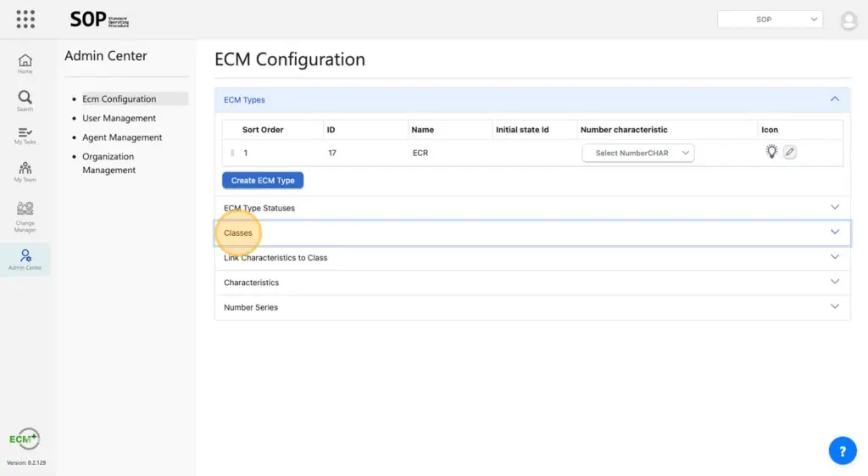Collapse the ECM Types section
Image resolution: width=868 pixels, height=476 pixels.
tap(835, 99)
